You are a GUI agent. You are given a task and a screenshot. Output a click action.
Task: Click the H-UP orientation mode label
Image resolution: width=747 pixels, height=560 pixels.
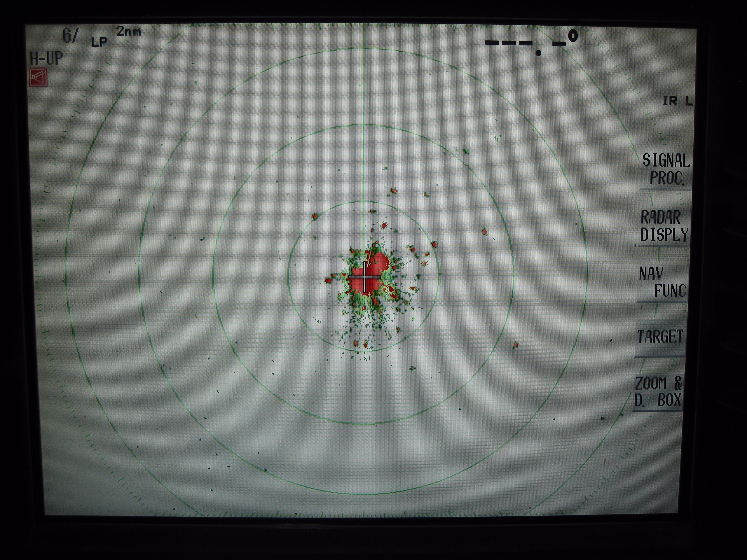tap(46, 58)
